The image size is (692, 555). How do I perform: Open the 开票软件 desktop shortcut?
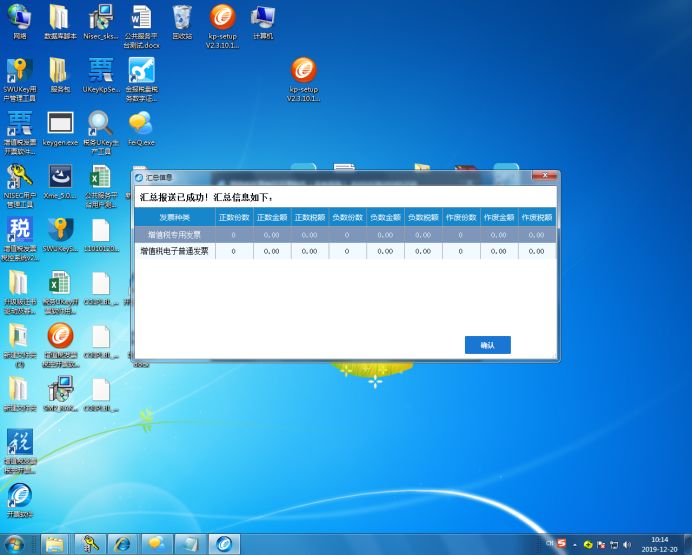tap(19, 496)
